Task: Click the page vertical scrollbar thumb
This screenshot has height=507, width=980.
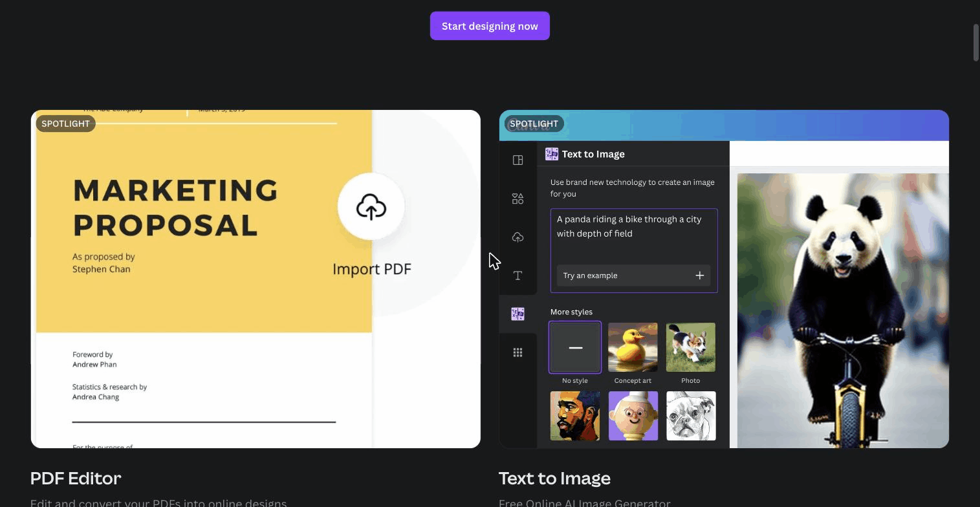Action: click(976, 43)
